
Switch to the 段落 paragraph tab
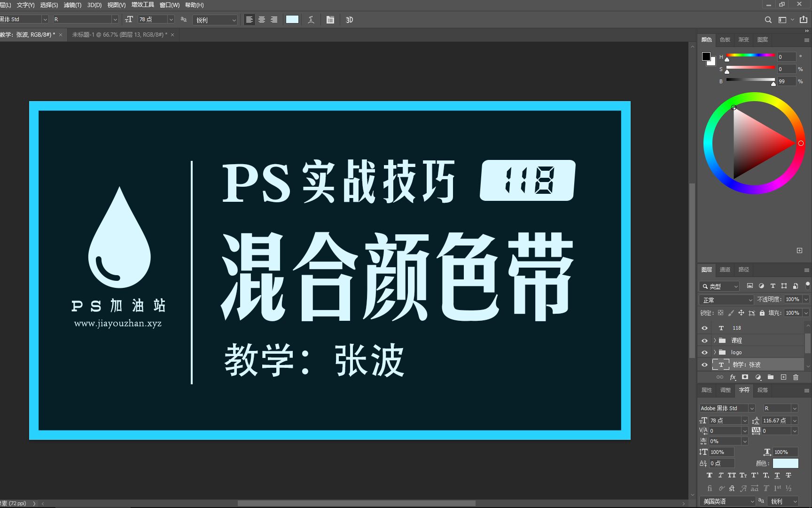pos(763,390)
